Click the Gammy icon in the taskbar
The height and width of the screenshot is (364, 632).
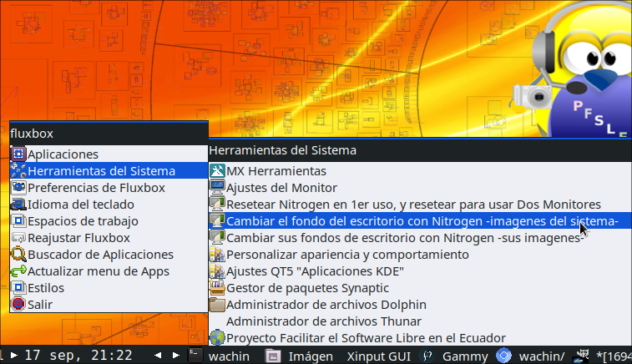coord(427,356)
